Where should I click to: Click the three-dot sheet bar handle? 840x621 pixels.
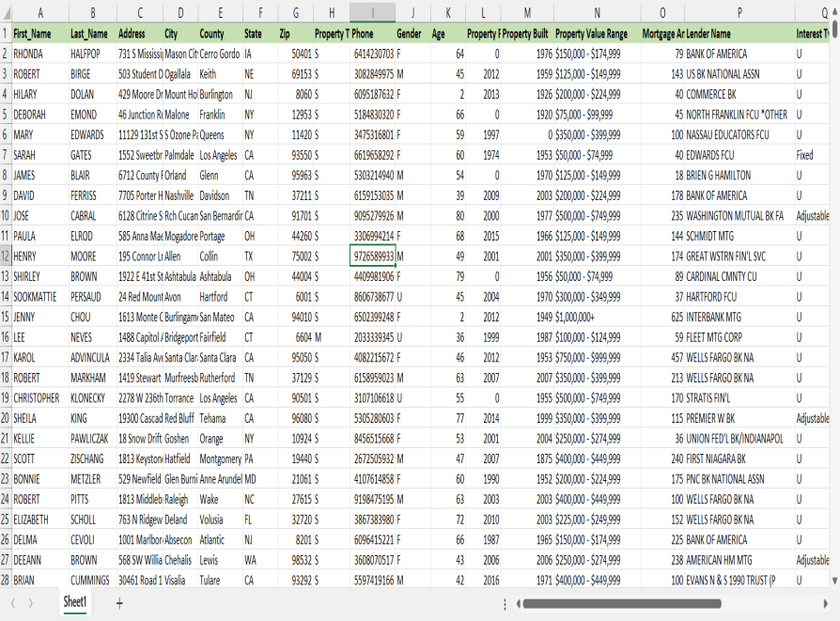point(505,604)
